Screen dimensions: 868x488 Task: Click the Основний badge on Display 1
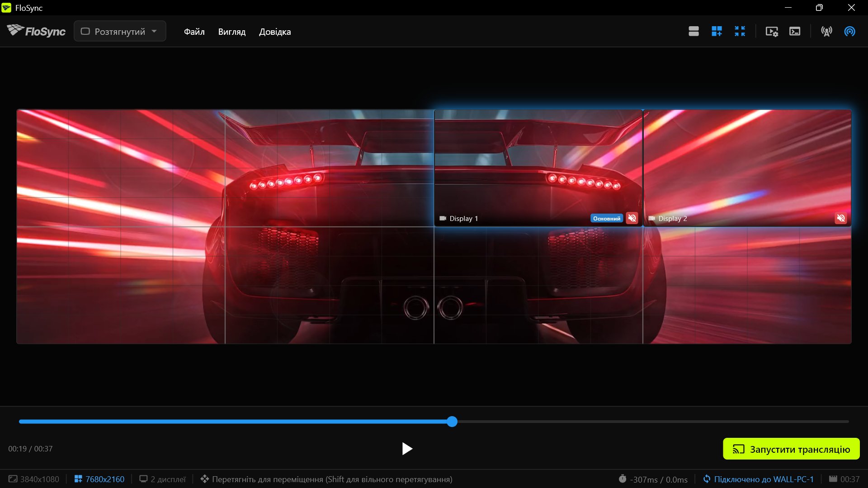(607, 218)
